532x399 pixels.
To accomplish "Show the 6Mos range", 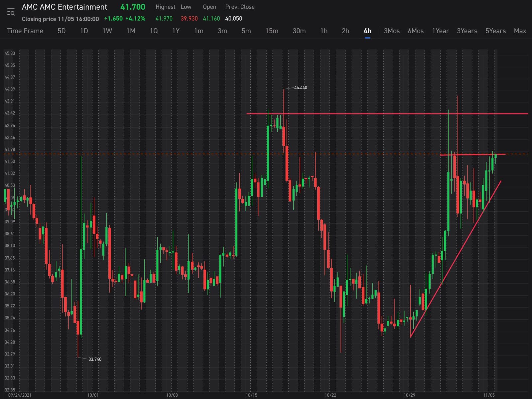I will 416,31.
